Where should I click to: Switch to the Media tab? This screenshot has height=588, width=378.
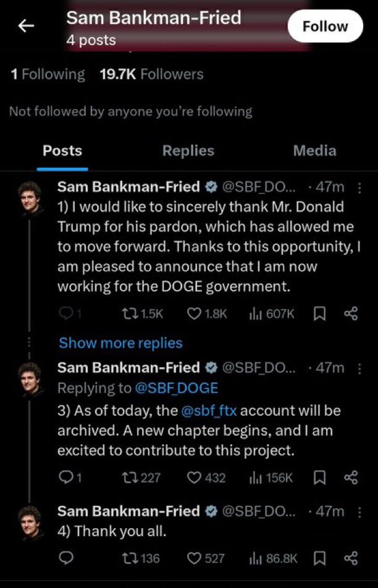click(314, 151)
